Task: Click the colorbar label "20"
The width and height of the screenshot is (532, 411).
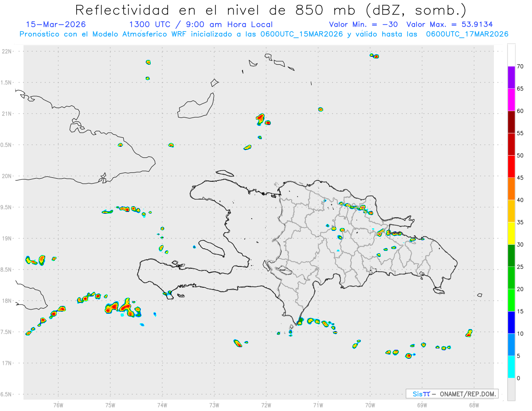Action: pos(520,289)
